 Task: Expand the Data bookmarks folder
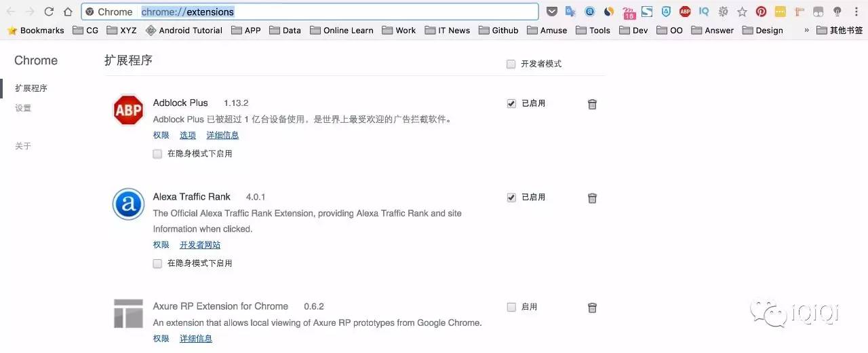(x=285, y=30)
